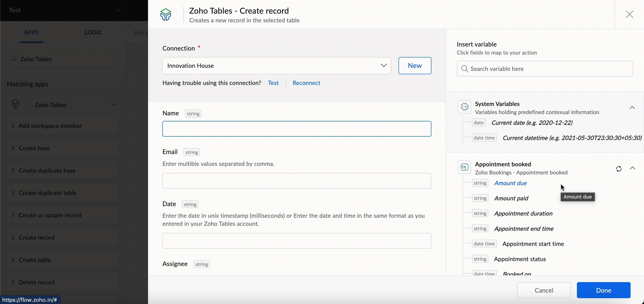Click the Zoho Tables app icon in sidebar

click(x=15, y=105)
